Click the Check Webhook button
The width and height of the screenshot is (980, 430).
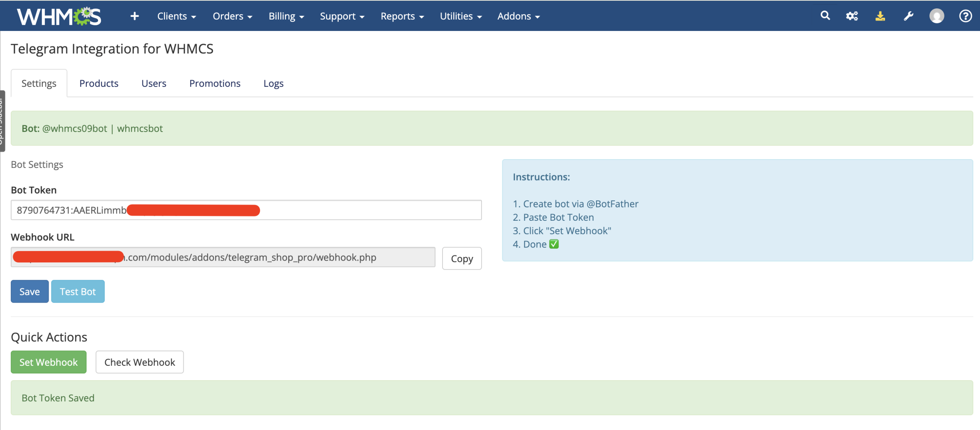coord(140,362)
